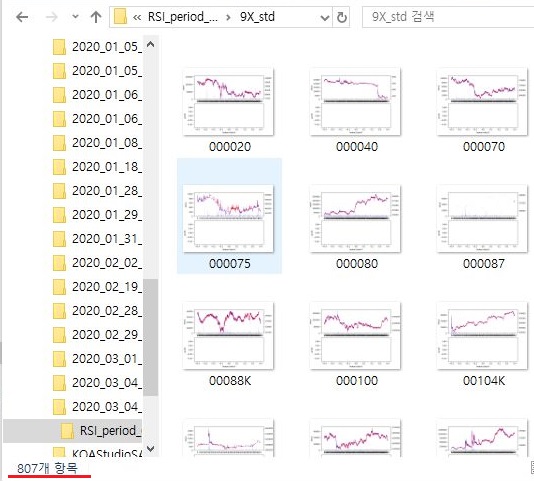Select the 00104K chart thumbnail
Screen dimensions: 534x481
click(x=482, y=336)
